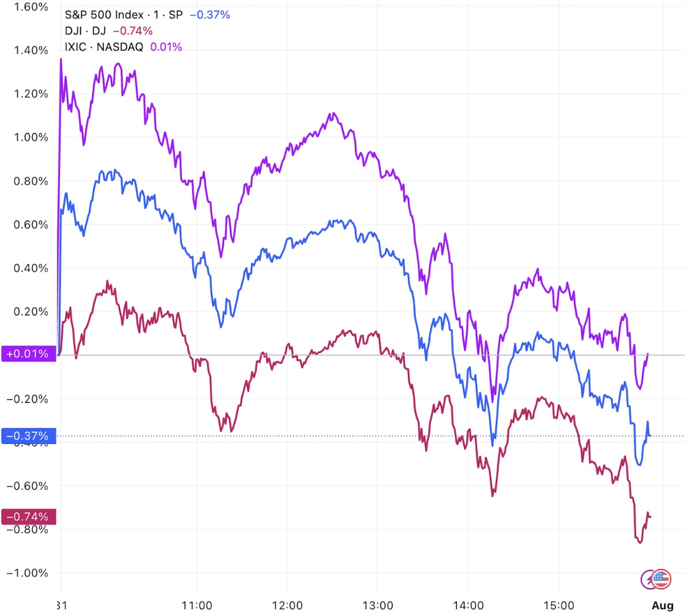Click the blue −0.37% value in legend
This screenshot has width=685, height=616.
pyautogui.click(x=210, y=15)
